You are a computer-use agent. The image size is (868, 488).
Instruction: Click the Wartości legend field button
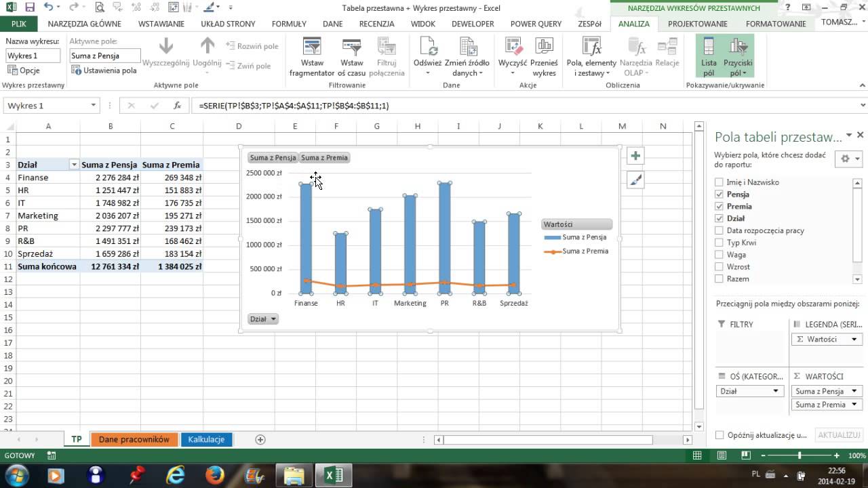coord(576,224)
